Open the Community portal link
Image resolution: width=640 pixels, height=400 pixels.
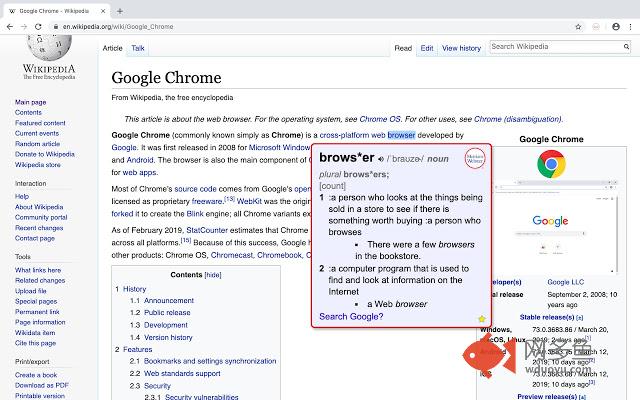(x=41, y=217)
